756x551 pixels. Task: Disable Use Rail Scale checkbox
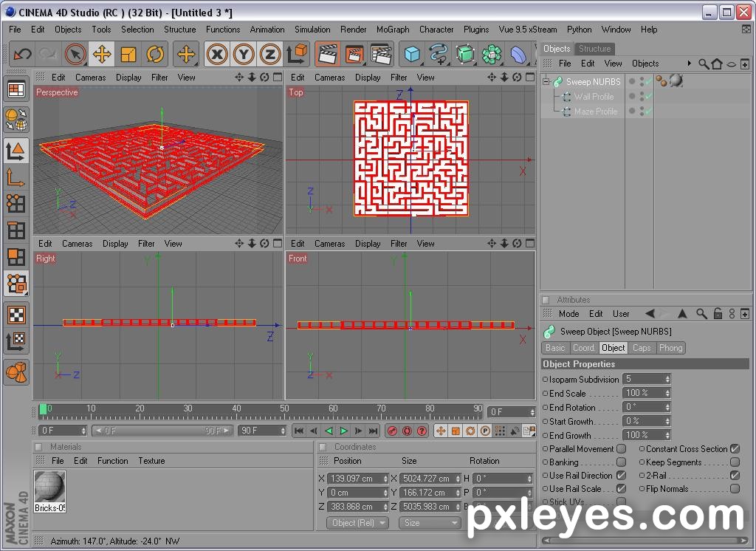pos(622,489)
